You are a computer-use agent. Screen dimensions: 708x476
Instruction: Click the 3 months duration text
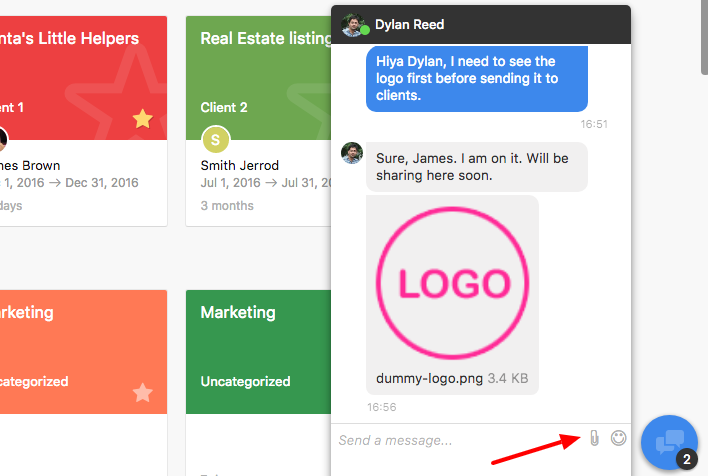click(227, 205)
